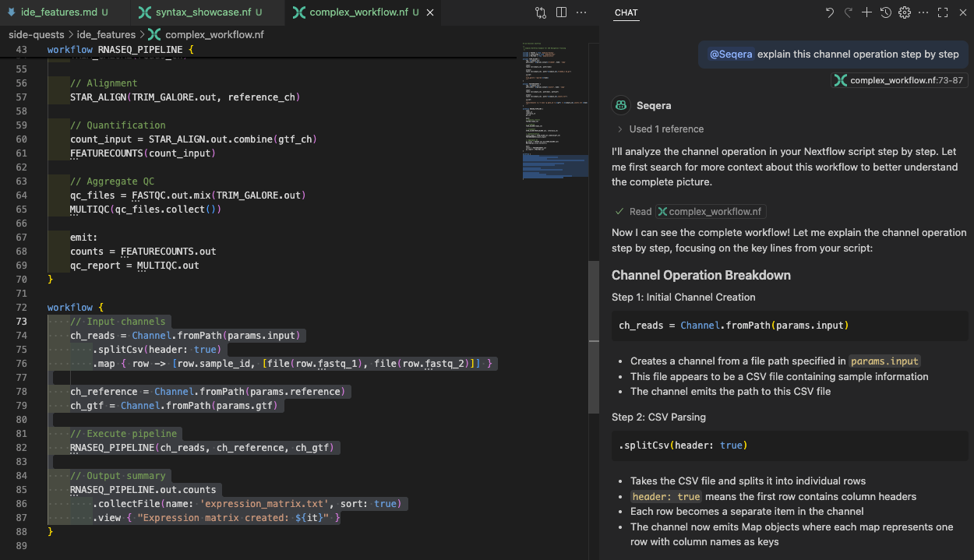Open the attached complex_workflow.nf:73-87 reference
This screenshot has width=974, height=560.
pos(898,80)
